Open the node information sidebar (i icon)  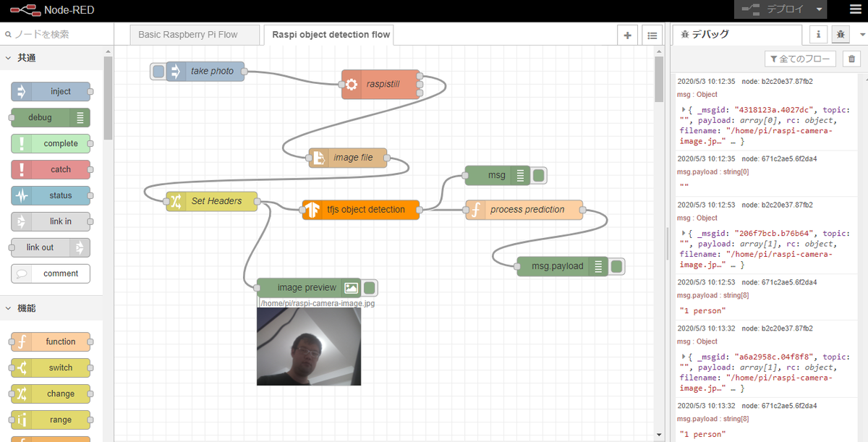pyautogui.click(x=818, y=34)
